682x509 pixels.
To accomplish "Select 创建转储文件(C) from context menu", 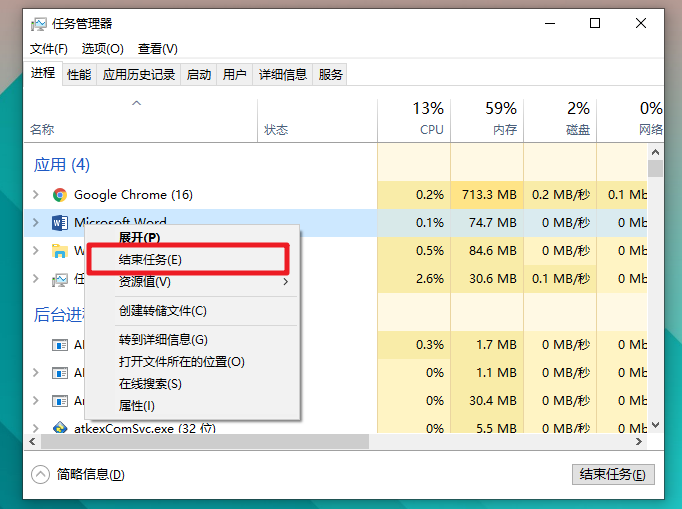I will pos(162,311).
